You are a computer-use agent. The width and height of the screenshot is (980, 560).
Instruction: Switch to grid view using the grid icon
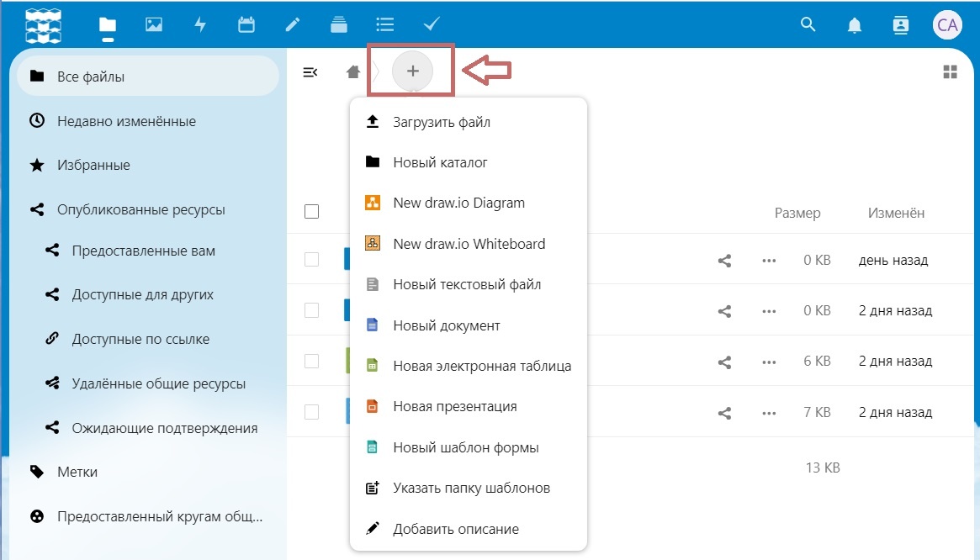point(950,71)
